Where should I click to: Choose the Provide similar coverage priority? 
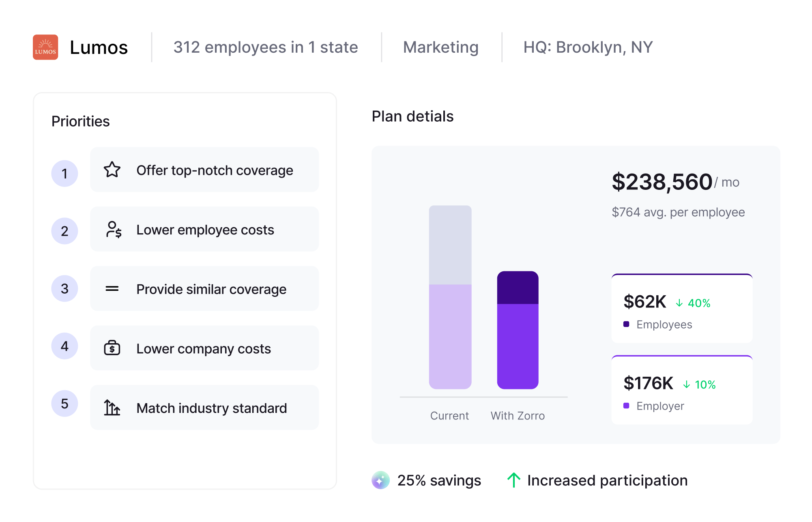[x=204, y=289]
